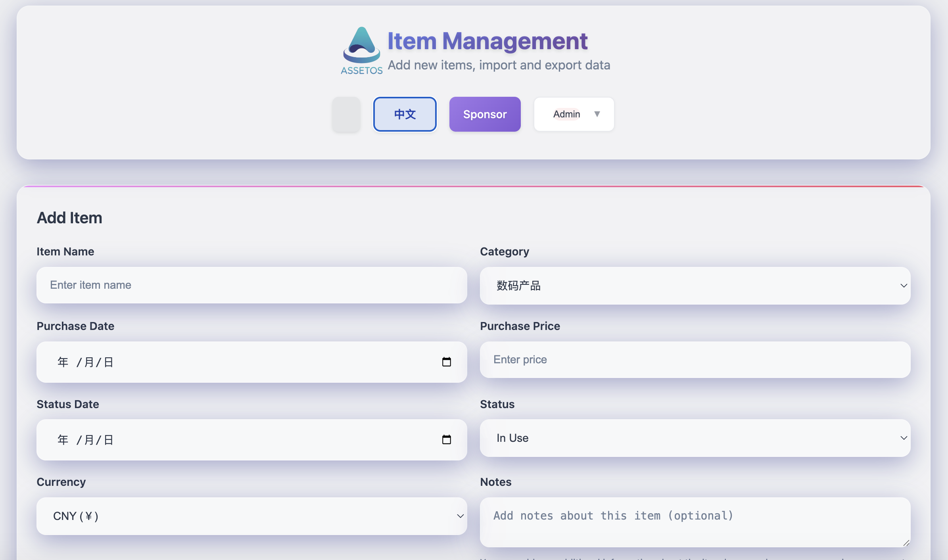Image resolution: width=948 pixels, height=560 pixels.
Task: Open the Admin account menu
Action: (x=573, y=114)
